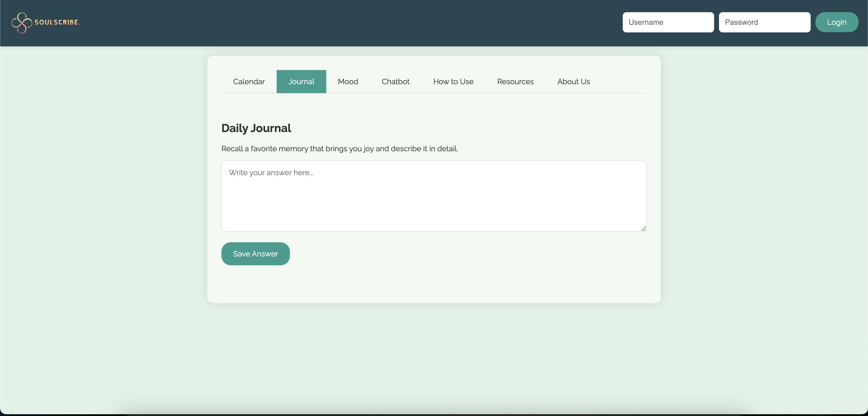868x416 pixels.
Task: Open the Chatbot tab
Action: (395, 82)
